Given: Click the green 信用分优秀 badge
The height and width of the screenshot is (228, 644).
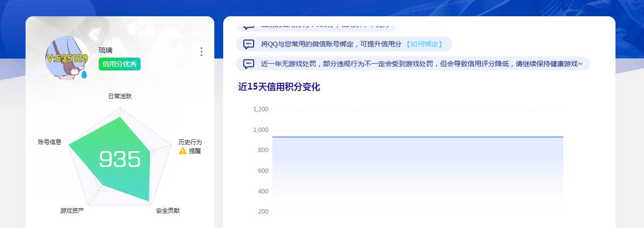Looking at the screenshot, I should coord(120,64).
